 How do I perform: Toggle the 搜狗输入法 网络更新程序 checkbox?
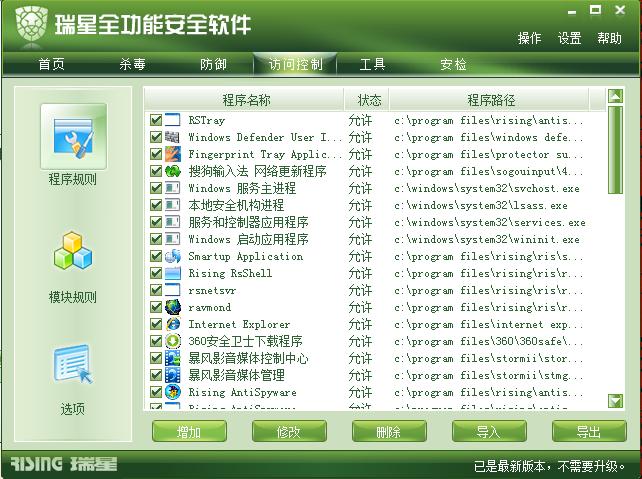(156, 171)
